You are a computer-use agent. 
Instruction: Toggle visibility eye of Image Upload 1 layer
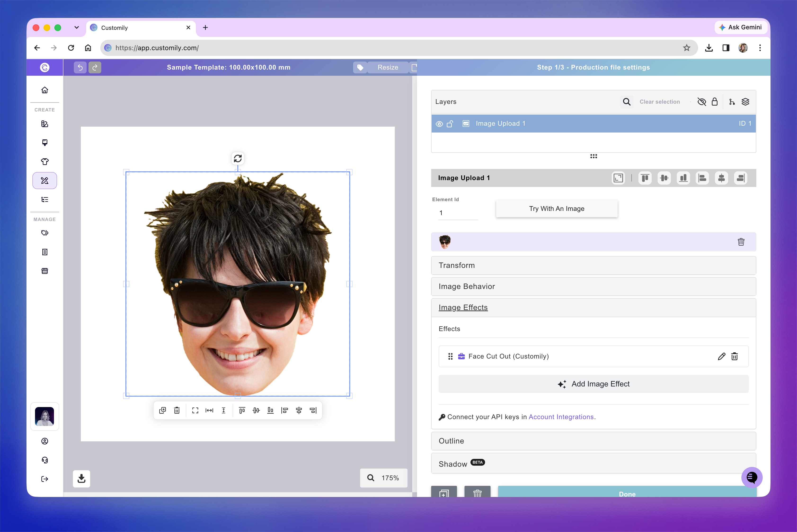pyautogui.click(x=439, y=124)
